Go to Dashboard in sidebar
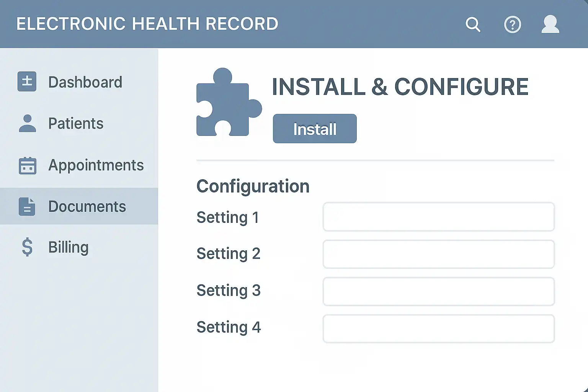588x392 pixels. coord(85,82)
